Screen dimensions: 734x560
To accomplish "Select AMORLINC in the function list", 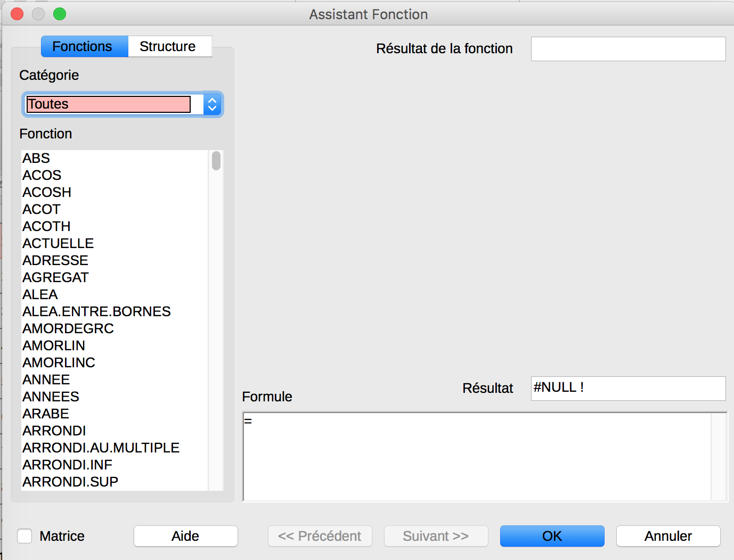I will click(x=115, y=363).
